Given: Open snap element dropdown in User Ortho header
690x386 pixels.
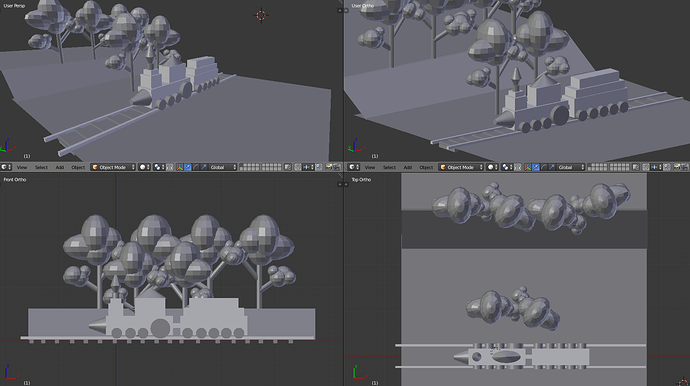Looking at the screenshot, I should [x=656, y=167].
